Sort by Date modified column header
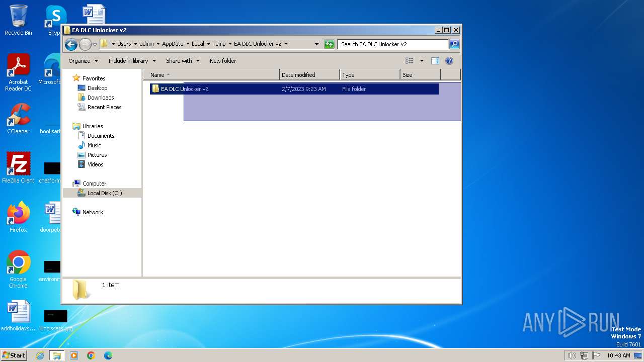This screenshot has height=362, width=644. click(x=309, y=75)
